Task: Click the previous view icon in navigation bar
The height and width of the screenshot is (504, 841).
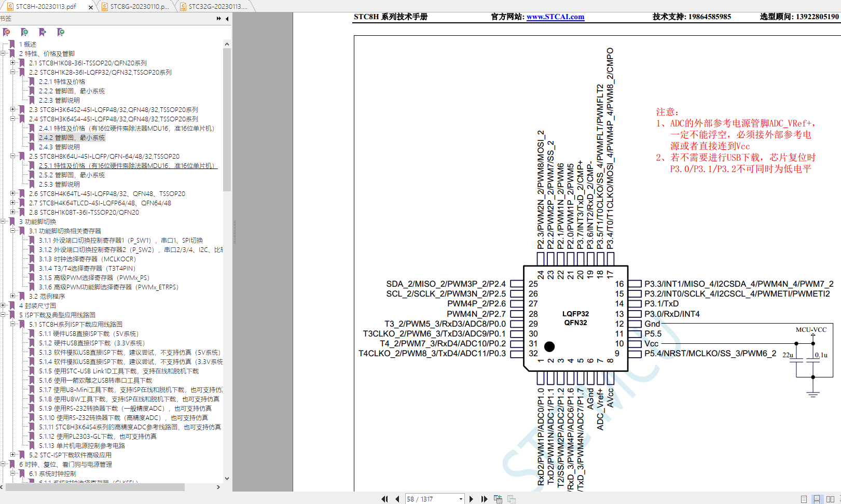Action: click(498, 499)
